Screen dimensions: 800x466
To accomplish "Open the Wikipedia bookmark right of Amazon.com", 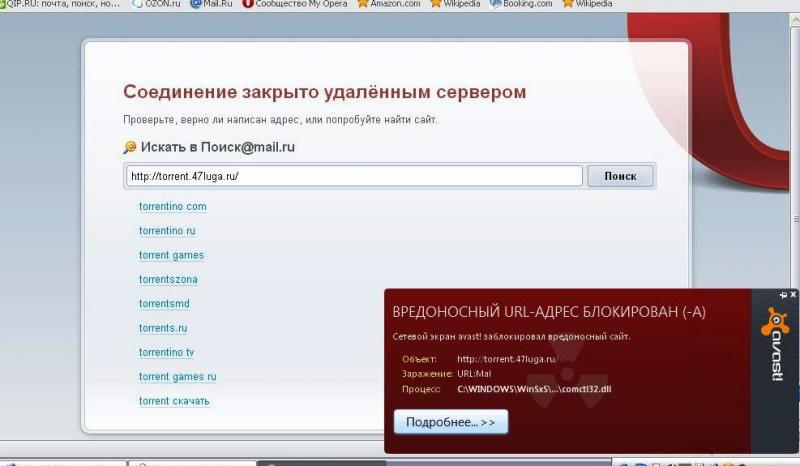I will pos(460,4).
